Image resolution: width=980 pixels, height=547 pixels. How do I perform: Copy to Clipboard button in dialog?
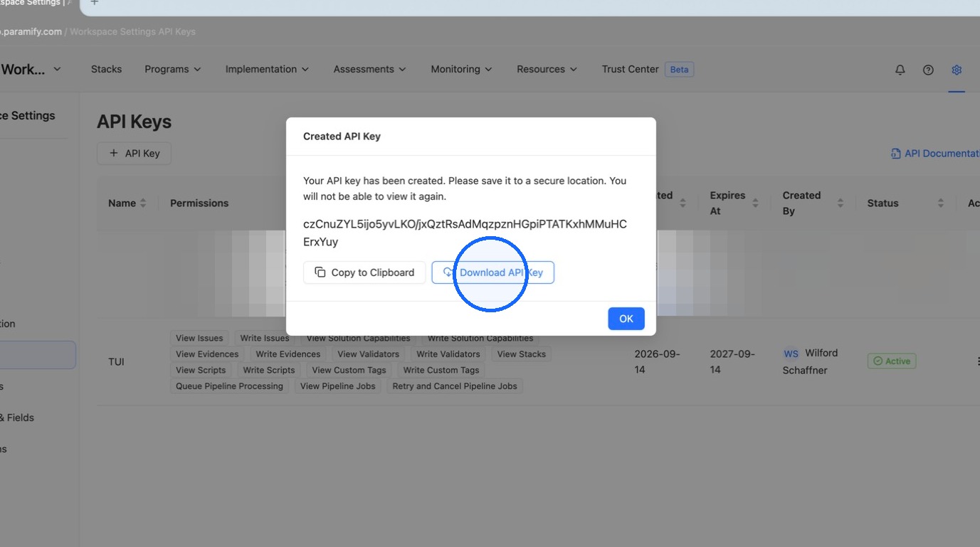(364, 272)
